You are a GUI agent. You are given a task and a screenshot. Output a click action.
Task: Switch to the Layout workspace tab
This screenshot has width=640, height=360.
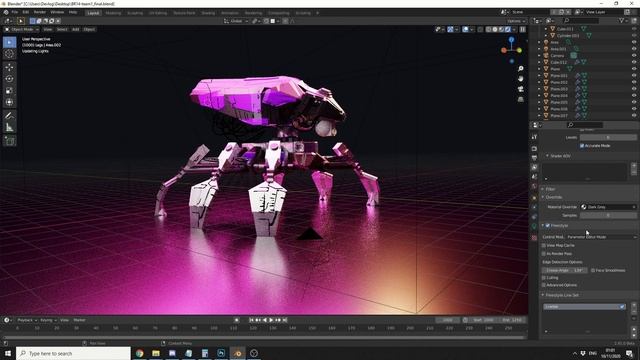point(93,13)
